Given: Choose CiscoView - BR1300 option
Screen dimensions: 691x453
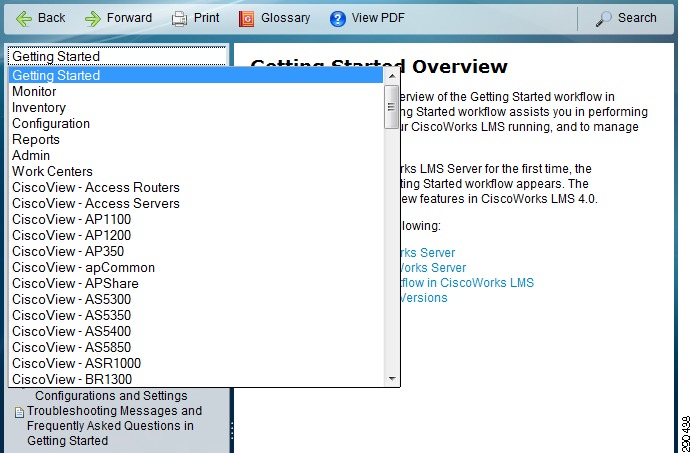Looking at the screenshot, I should (x=196, y=379).
